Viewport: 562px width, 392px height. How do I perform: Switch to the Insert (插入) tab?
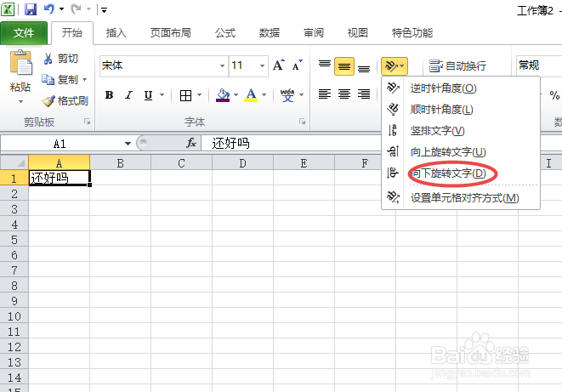point(116,33)
